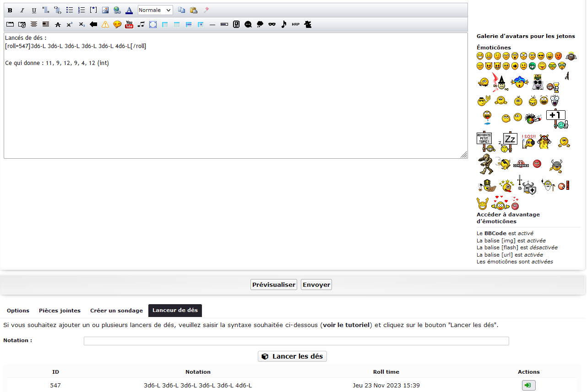Select the Lanceur de dés tab
The height and width of the screenshot is (392, 587).
tap(175, 311)
